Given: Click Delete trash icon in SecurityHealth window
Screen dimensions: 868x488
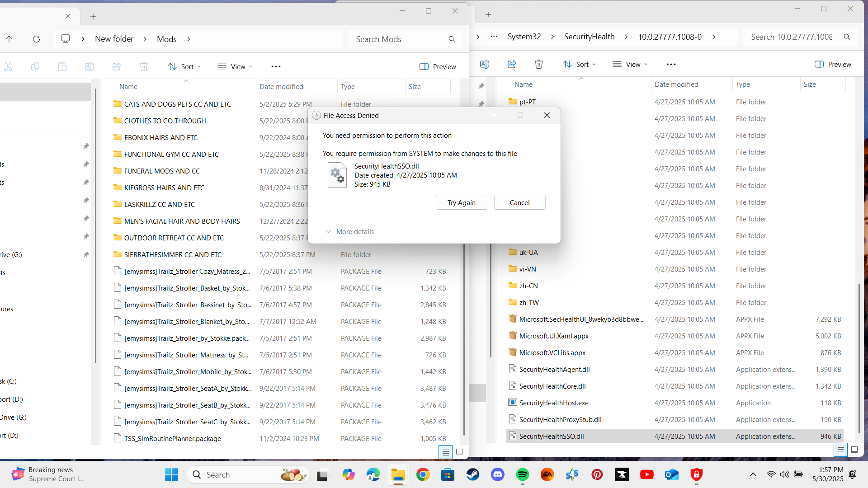Looking at the screenshot, I should 539,64.
